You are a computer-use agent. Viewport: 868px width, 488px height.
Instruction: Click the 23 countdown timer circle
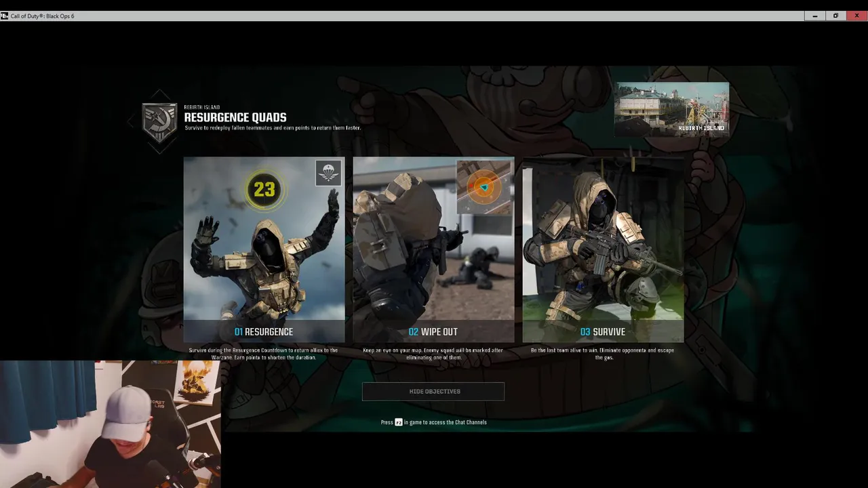264,189
